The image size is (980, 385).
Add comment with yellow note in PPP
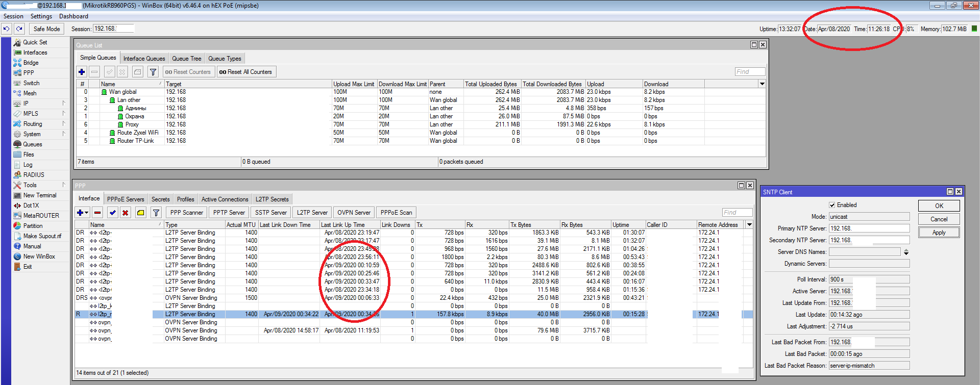tap(141, 213)
